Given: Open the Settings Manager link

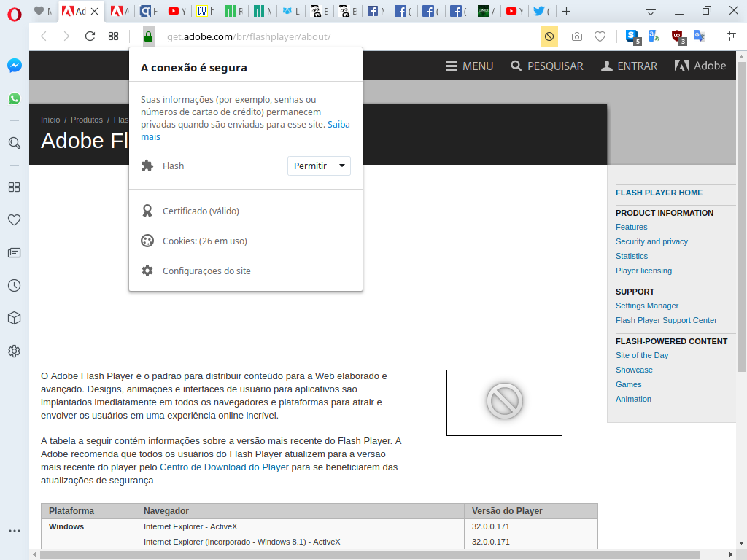Looking at the screenshot, I should (647, 306).
